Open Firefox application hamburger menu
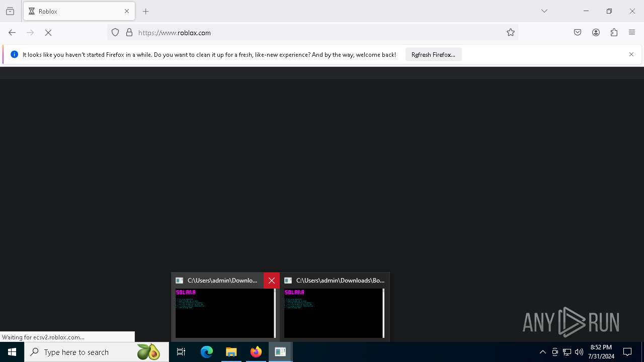The height and width of the screenshot is (362, 644). point(632,33)
